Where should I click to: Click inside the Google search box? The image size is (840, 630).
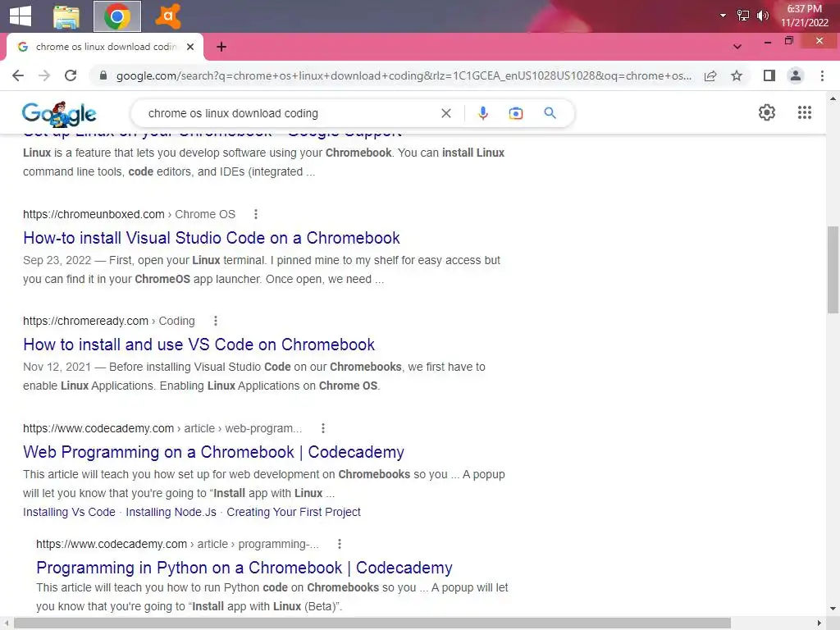coord(290,113)
